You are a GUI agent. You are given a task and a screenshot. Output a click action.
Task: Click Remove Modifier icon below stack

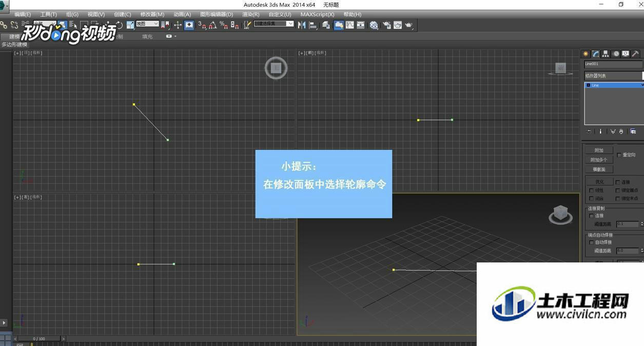click(x=621, y=132)
